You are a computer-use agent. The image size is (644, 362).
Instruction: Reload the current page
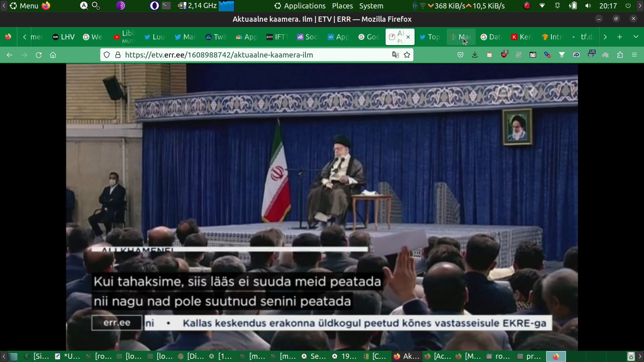[x=39, y=55]
